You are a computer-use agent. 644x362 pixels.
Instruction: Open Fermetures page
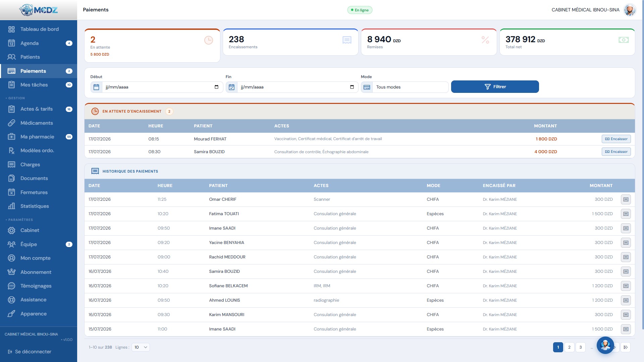(39, 192)
